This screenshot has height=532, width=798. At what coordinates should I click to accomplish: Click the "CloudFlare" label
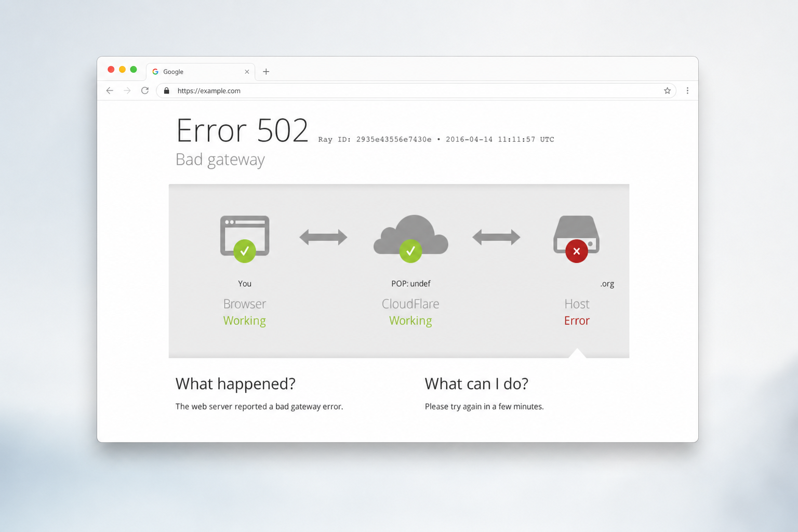point(410,304)
